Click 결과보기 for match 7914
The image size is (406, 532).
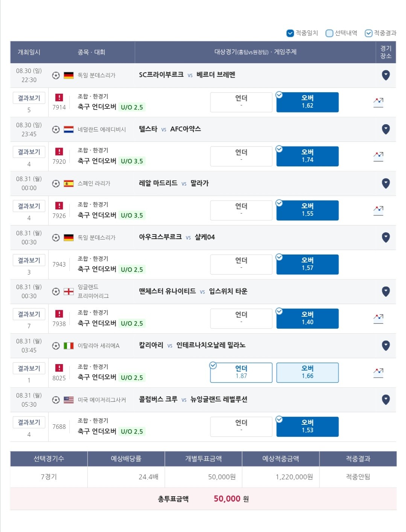[29, 98]
